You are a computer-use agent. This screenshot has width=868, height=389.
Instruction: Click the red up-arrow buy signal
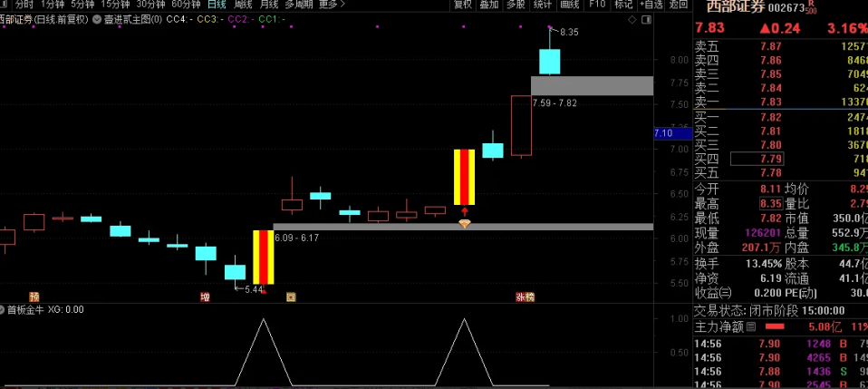[x=464, y=212]
